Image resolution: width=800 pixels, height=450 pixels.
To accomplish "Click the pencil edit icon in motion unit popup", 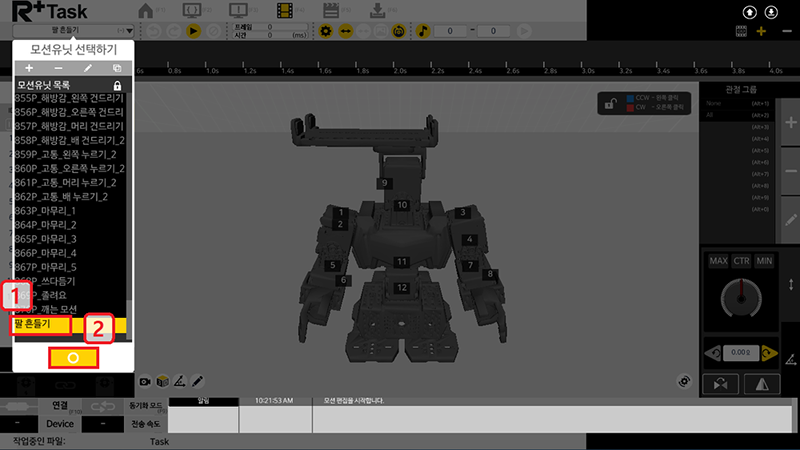I will (87, 68).
